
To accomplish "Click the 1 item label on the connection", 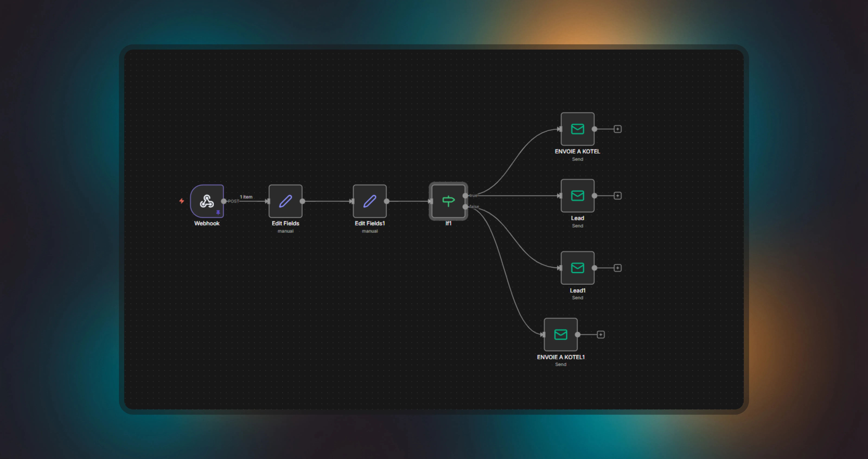I will pyautogui.click(x=246, y=197).
